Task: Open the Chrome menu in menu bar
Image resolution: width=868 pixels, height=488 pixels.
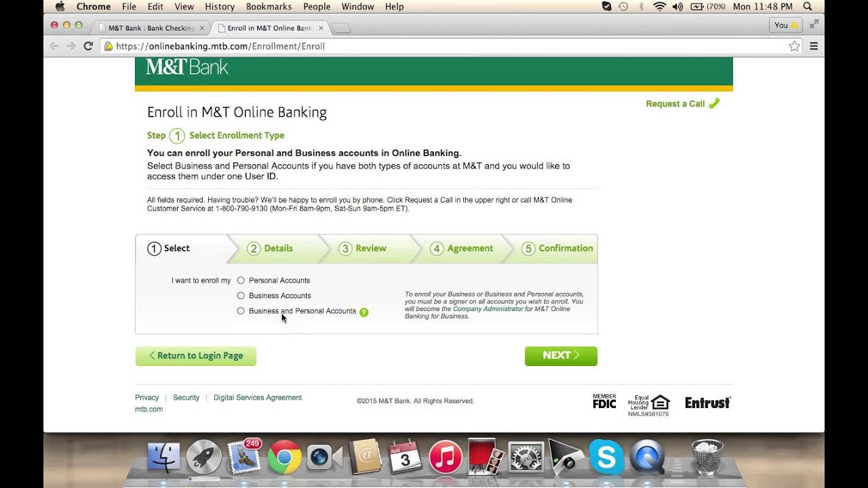Action: 94,6
